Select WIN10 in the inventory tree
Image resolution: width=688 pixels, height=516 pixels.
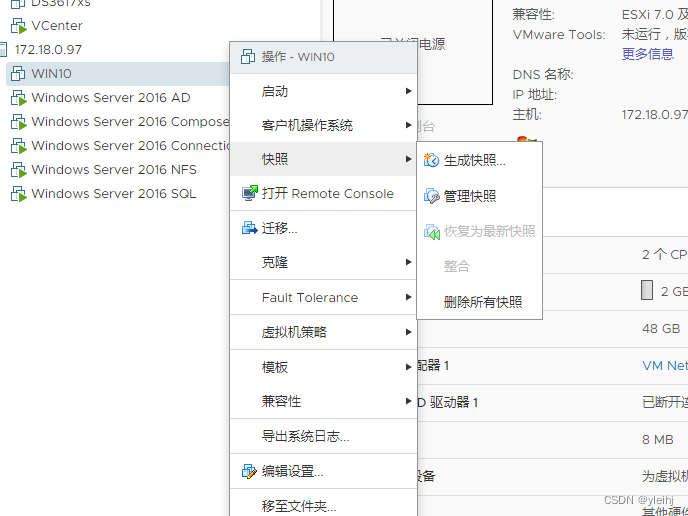click(x=51, y=74)
